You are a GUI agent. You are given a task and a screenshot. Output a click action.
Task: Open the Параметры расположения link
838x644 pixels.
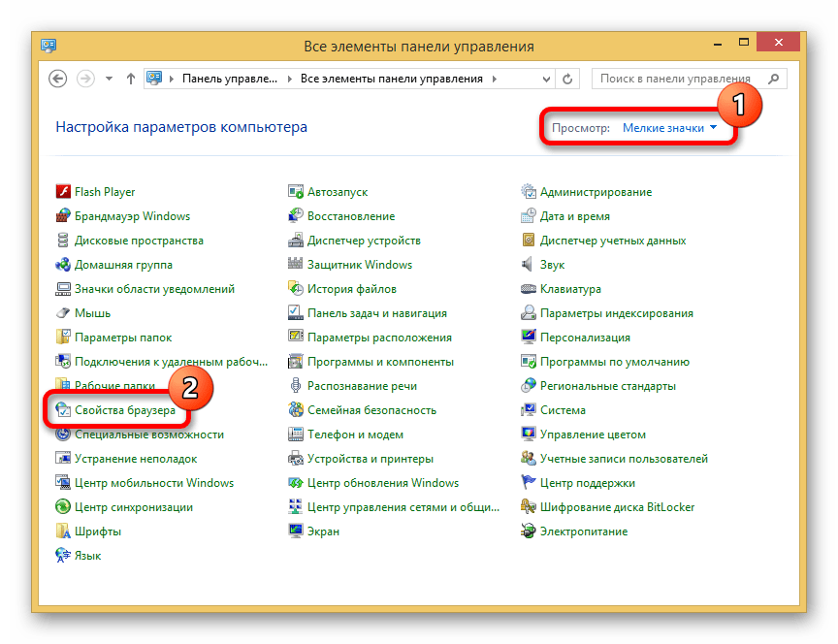tap(379, 338)
